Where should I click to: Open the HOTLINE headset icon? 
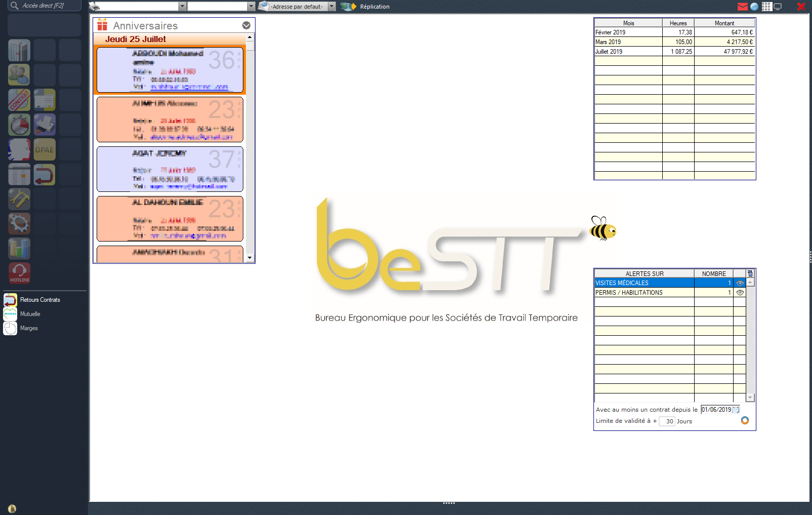point(19,273)
